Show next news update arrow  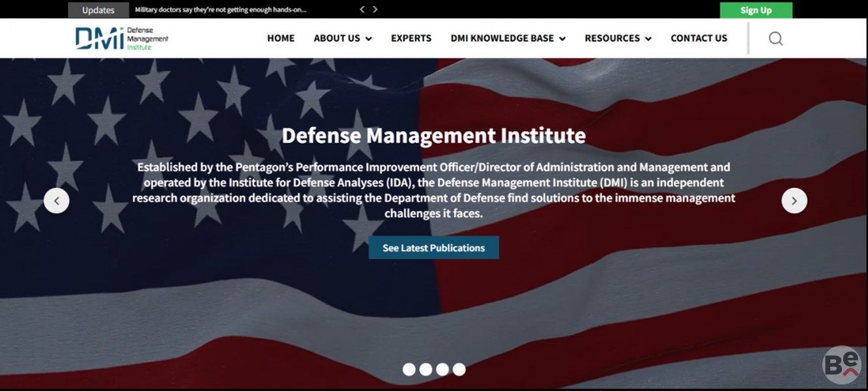tap(375, 10)
